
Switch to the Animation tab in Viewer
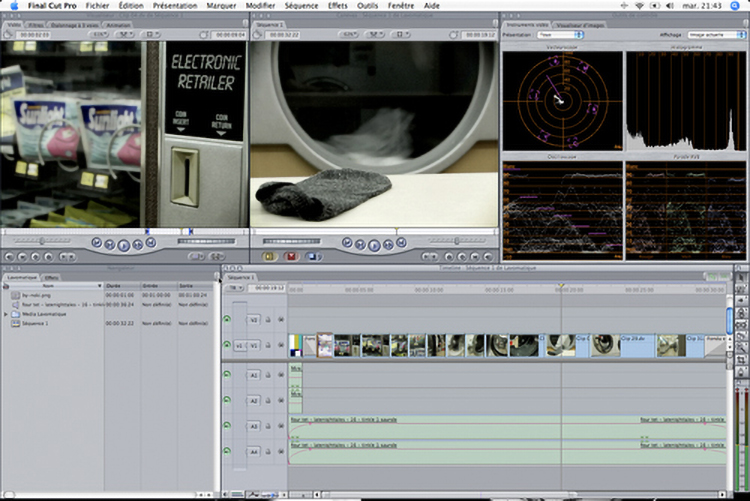pos(118,25)
